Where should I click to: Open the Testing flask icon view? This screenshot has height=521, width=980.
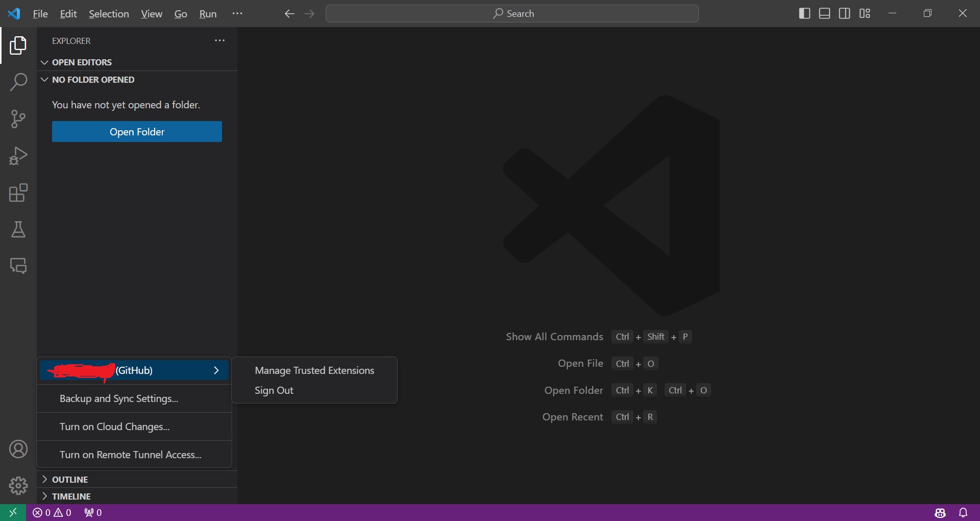pos(18,229)
